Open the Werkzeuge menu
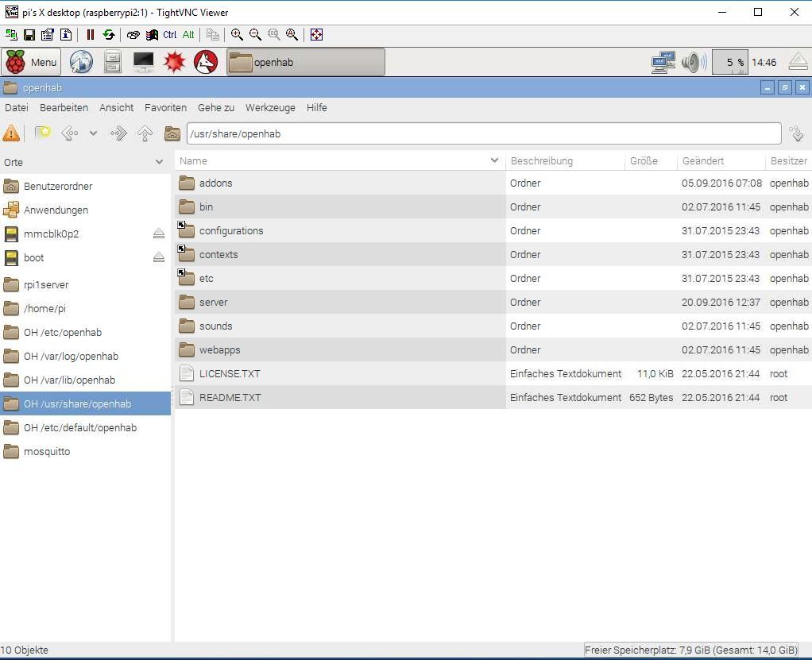Viewport: 812px width, 660px height. coord(270,108)
